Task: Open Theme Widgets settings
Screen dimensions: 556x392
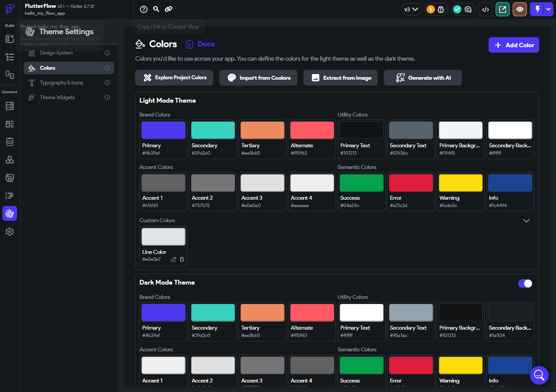Action: click(69, 97)
